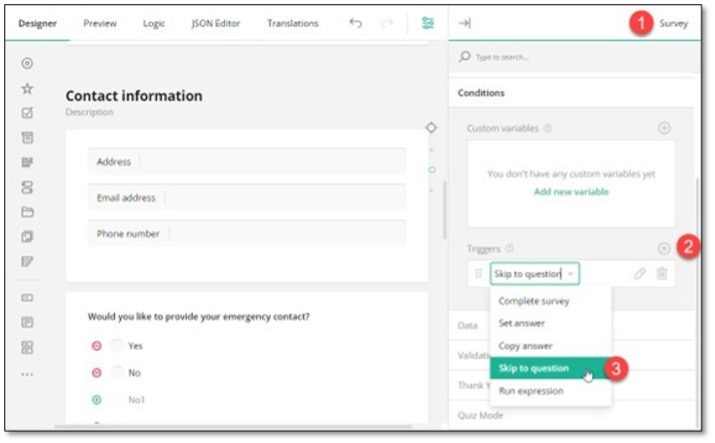
Task: Select the rating star toolbox icon
Action: point(27,88)
